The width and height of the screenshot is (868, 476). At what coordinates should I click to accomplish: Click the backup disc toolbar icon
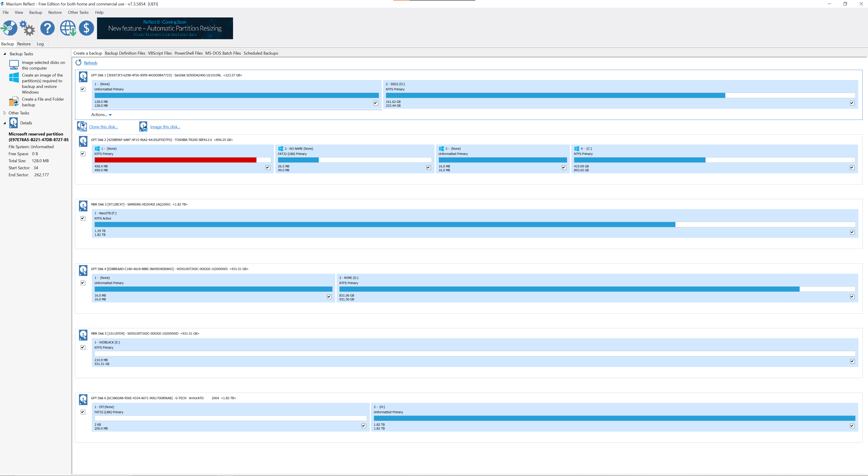click(9, 28)
